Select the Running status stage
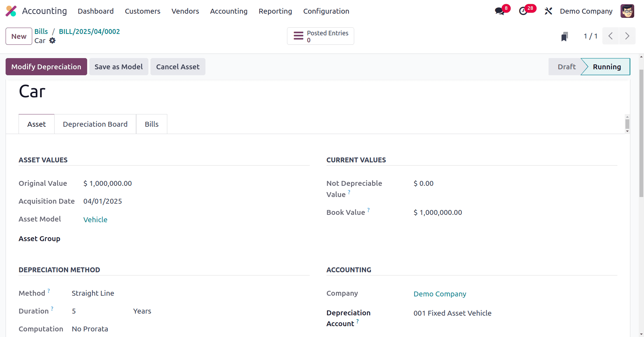This screenshot has height=337, width=644. point(607,67)
